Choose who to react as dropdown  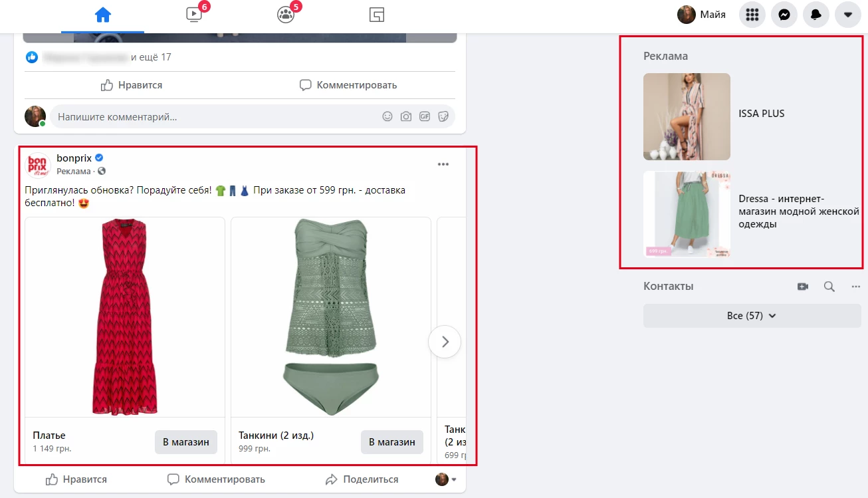[x=446, y=479]
